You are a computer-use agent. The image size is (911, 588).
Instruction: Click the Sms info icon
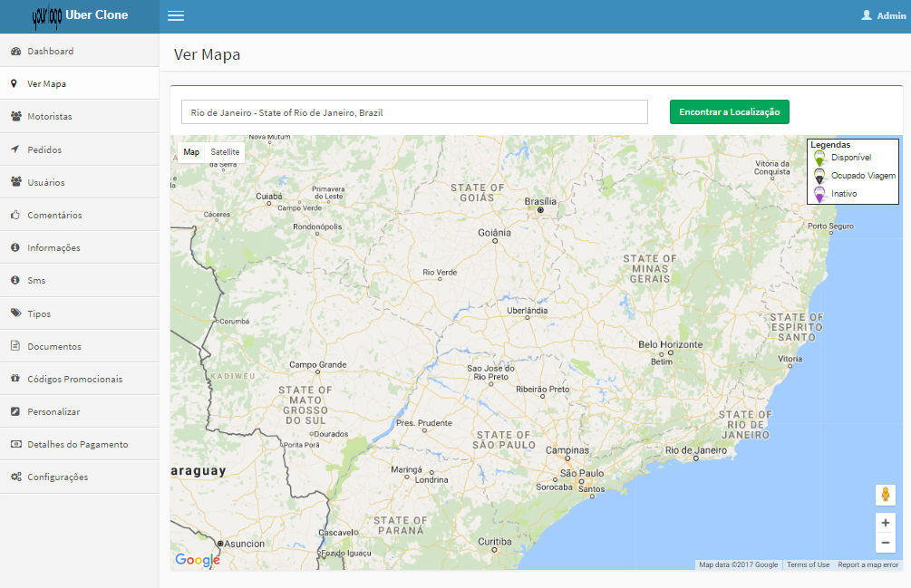coord(15,280)
